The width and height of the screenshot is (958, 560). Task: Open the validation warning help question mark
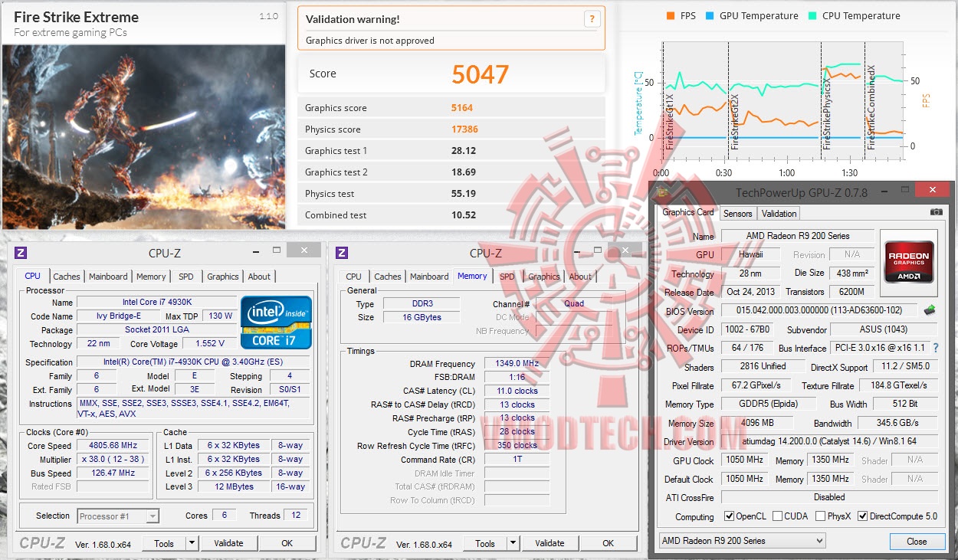pos(591,20)
